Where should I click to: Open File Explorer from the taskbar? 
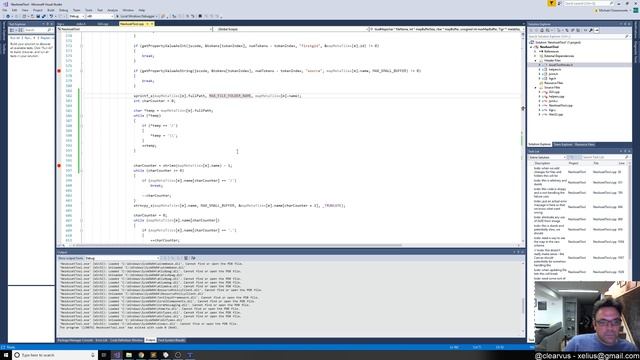(x=129, y=355)
